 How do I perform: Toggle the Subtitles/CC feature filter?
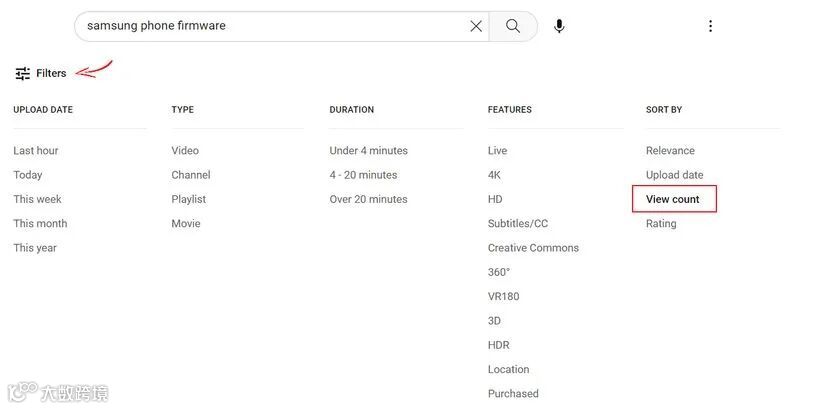pos(518,224)
